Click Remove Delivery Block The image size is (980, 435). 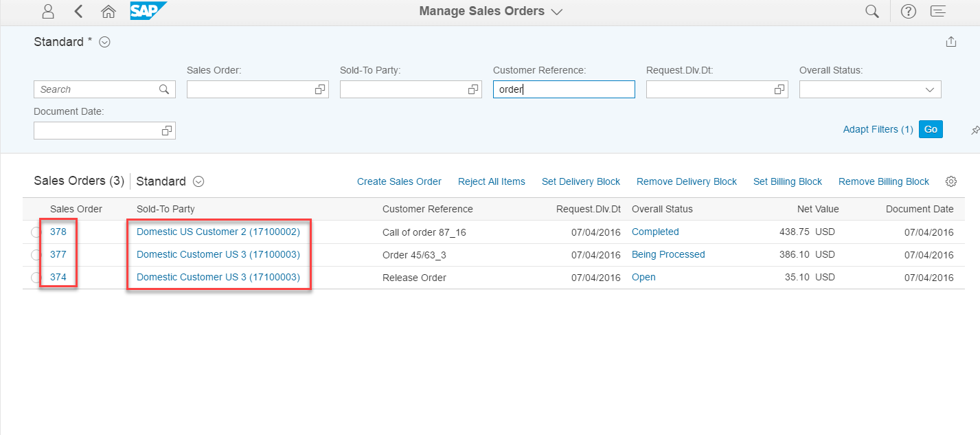pyautogui.click(x=687, y=181)
